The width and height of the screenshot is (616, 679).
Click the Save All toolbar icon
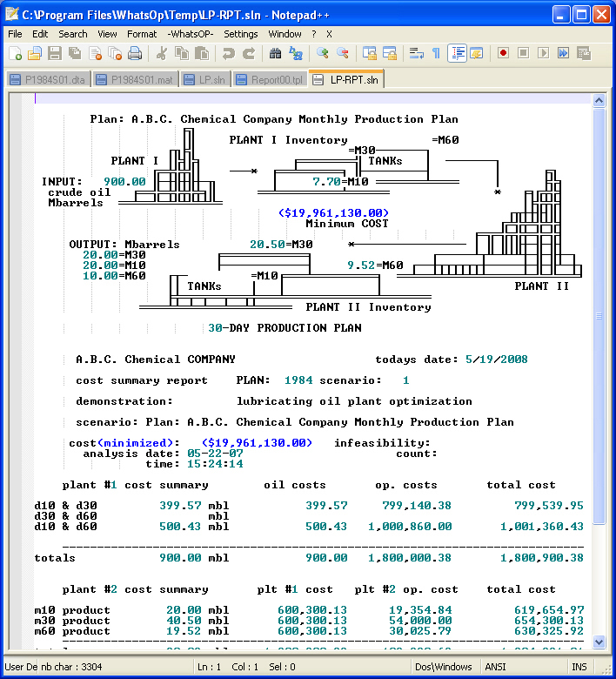pos(75,54)
